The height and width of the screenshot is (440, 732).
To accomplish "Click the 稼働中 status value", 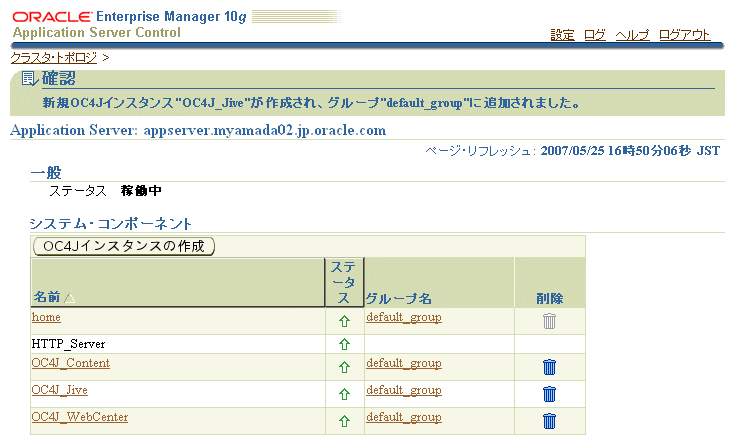I will pos(141,191).
